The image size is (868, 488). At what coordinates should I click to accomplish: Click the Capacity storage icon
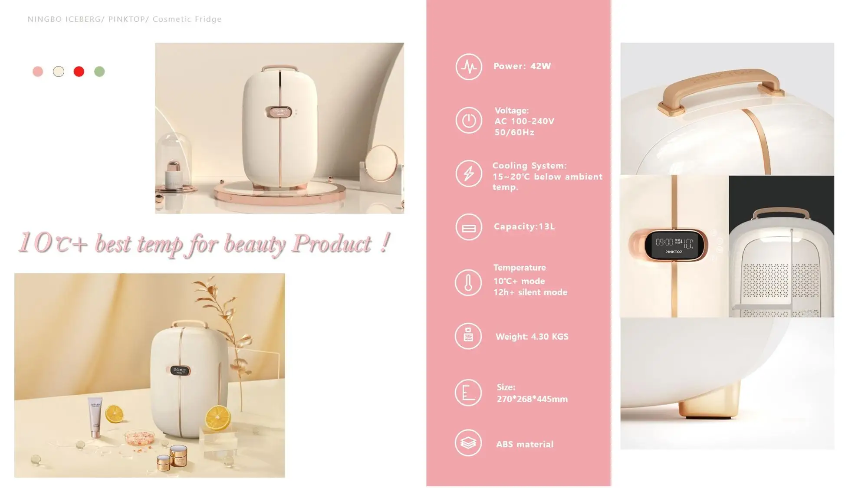click(469, 227)
